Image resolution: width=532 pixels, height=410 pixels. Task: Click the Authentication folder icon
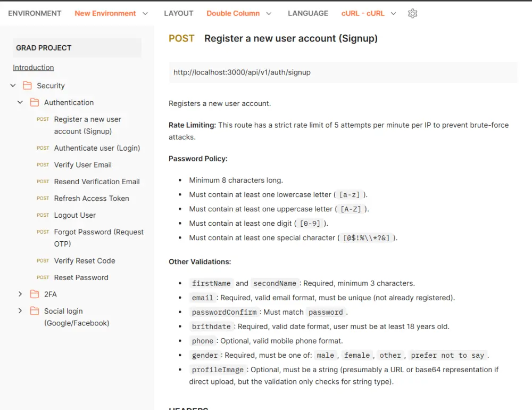tap(35, 102)
